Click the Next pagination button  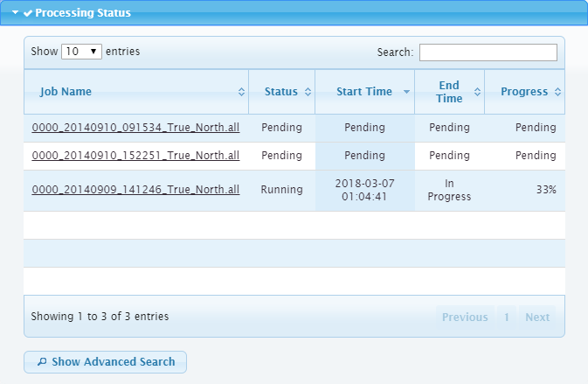(x=537, y=317)
